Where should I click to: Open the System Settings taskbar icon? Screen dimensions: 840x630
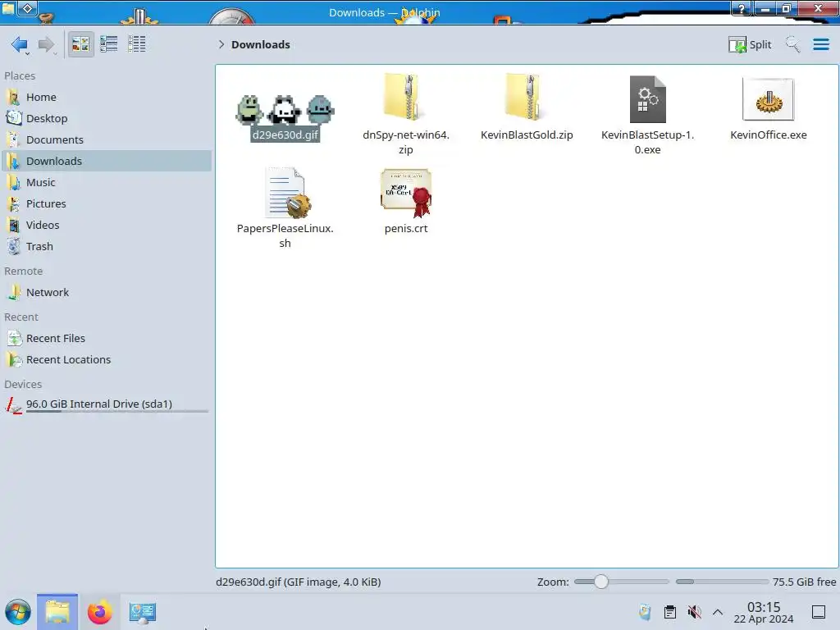tap(142, 612)
